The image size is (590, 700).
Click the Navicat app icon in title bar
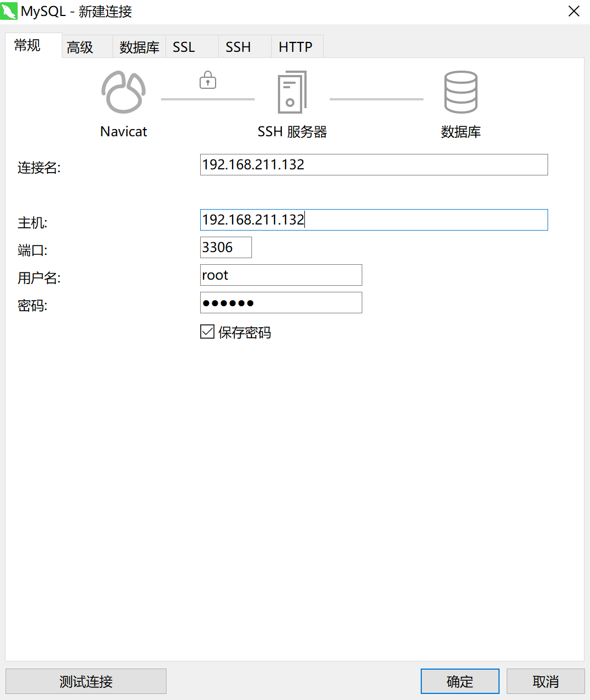(9, 12)
